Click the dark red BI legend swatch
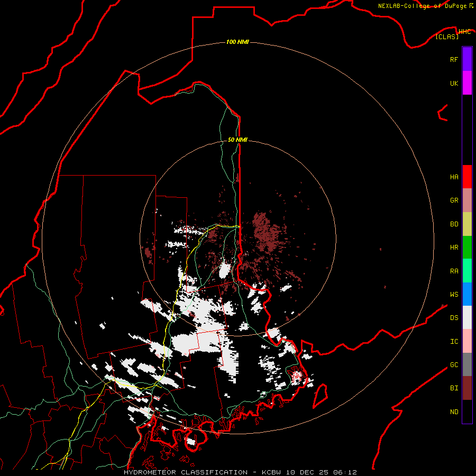Screen dimensions: 476x476 [x=467, y=388]
